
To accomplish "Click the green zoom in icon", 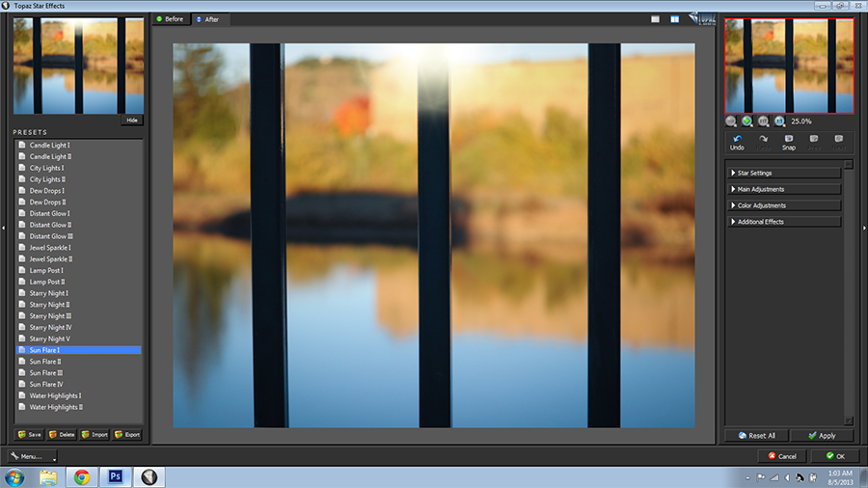I will click(x=746, y=122).
